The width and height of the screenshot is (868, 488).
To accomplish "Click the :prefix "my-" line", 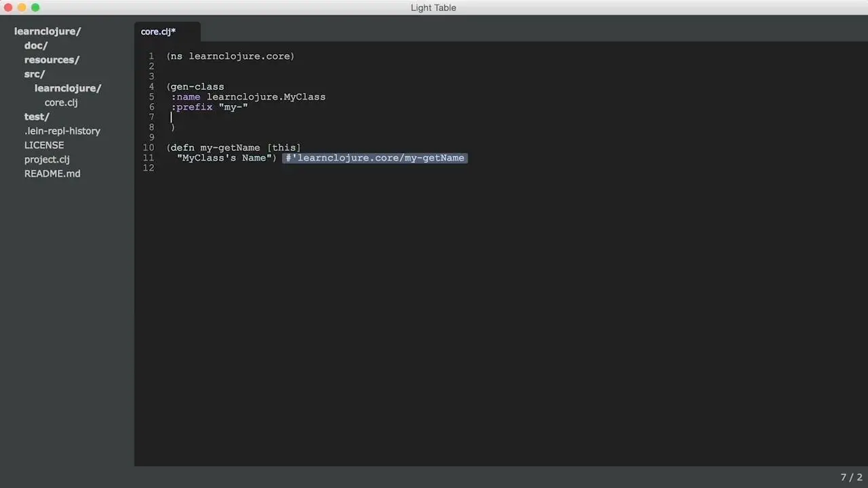I will point(210,107).
